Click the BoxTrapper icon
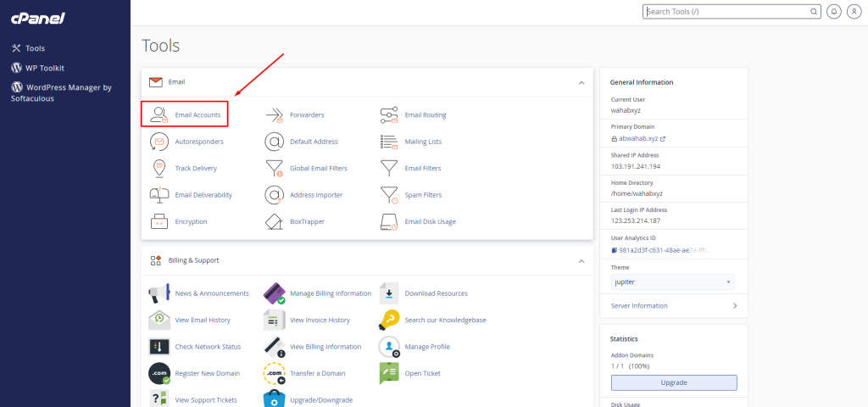The width and height of the screenshot is (868, 407). pyautogui.click(x=274, y=221)
